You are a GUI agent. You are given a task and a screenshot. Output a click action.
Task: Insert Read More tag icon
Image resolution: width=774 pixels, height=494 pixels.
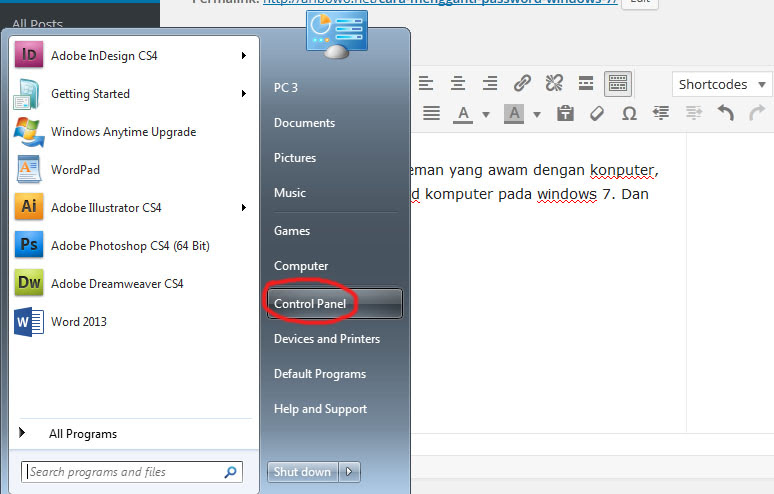pos(586,83)
